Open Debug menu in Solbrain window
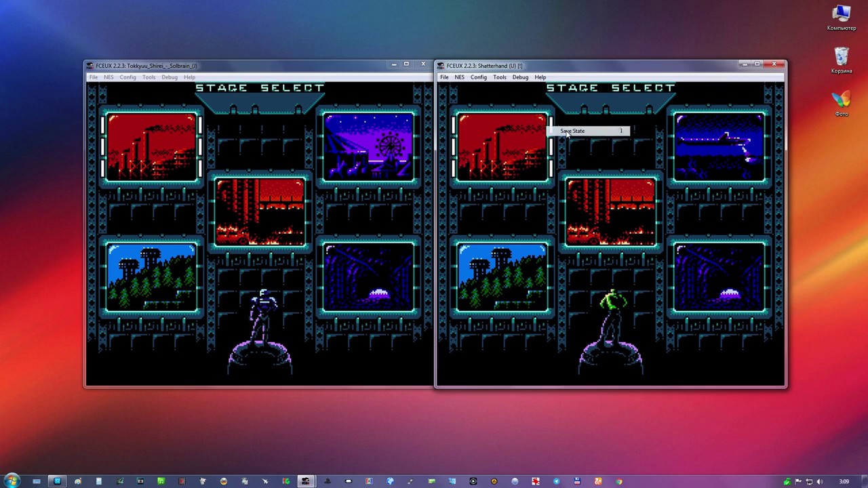The height and width of the screenshot is (488, 868). (x=170, y=77)
